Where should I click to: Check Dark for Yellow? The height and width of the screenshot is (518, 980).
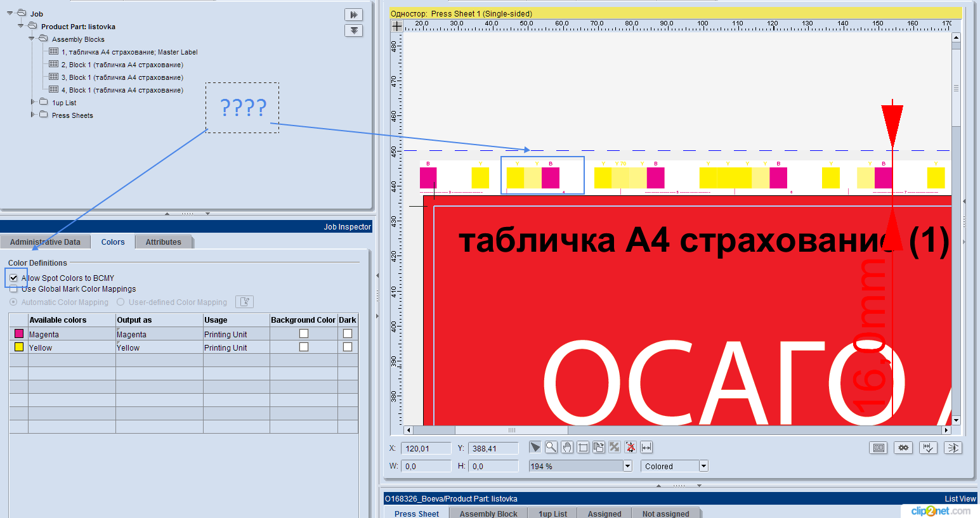click(348, 347)
